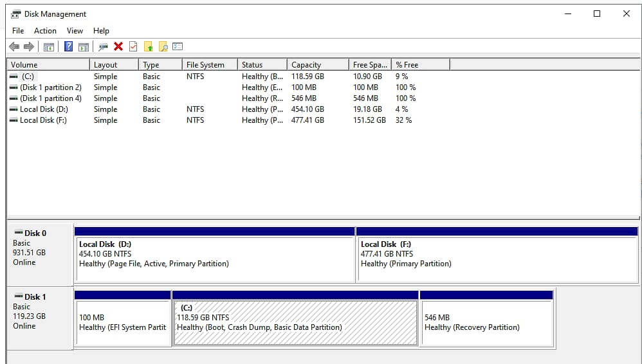Click the Disk Management title bar icon
The image size is (642, 364).
coord(16,14)
